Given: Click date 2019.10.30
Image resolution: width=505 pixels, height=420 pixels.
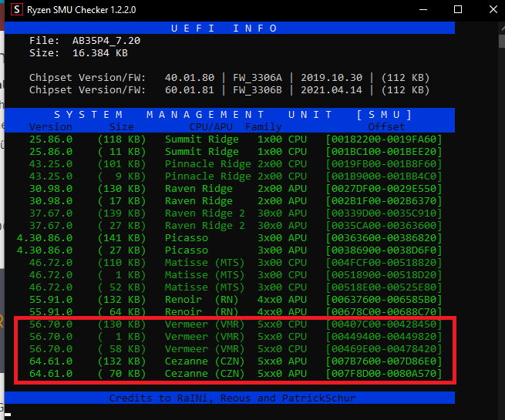Looking at the screenshot, I should point(332,78).
